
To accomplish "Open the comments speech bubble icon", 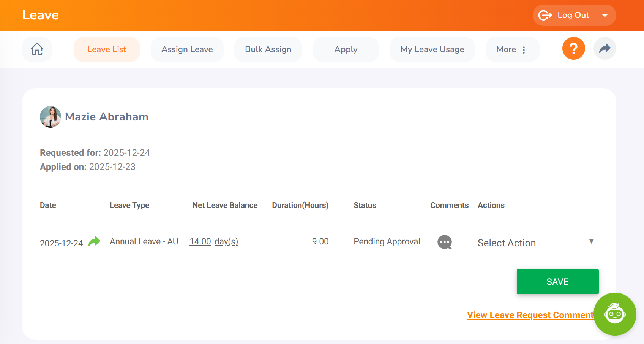I will click(x=445, y=242).
